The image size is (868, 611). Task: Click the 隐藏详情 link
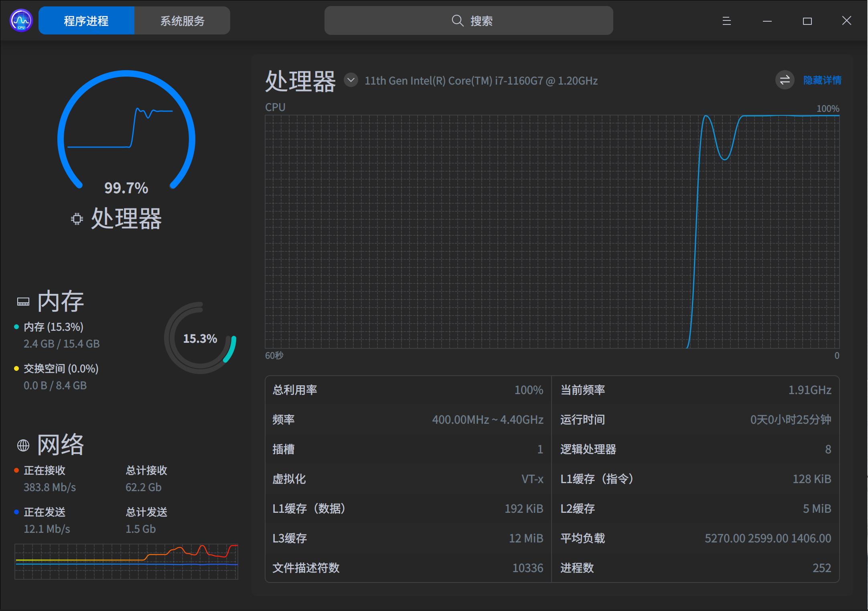(821, 80)
